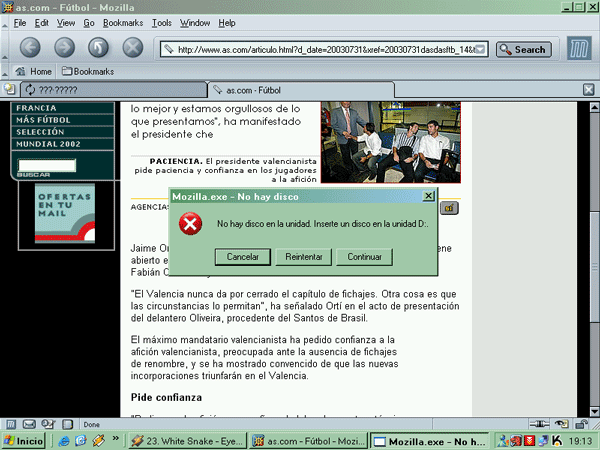The image size is (600, 450).
Task: Stop the page from loading
Action: click(x=132, y=47)
